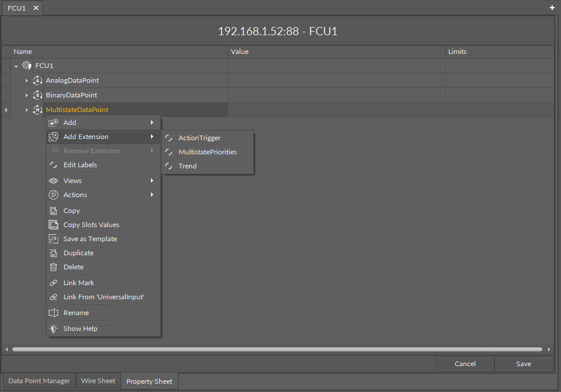Click the Actions play icon

click(53, 195)
